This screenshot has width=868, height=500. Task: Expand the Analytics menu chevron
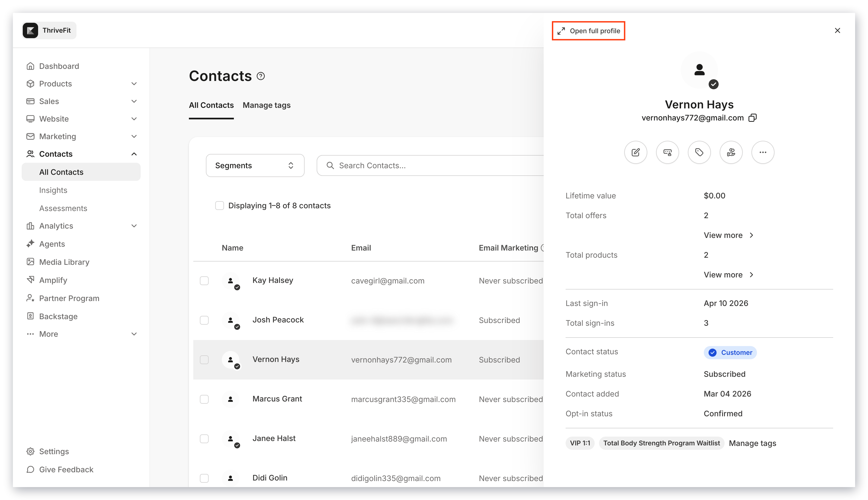[x=134, y=226]
